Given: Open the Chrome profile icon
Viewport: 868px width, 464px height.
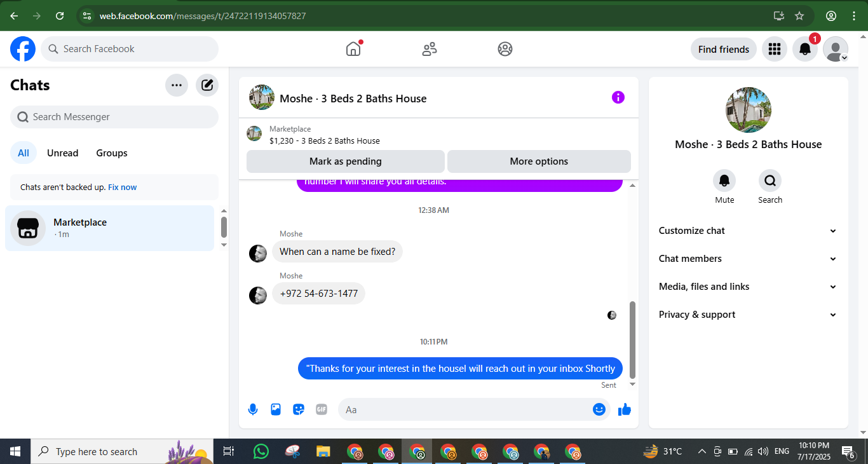Looking at the screenshot, I should click(x=831, y=16).
